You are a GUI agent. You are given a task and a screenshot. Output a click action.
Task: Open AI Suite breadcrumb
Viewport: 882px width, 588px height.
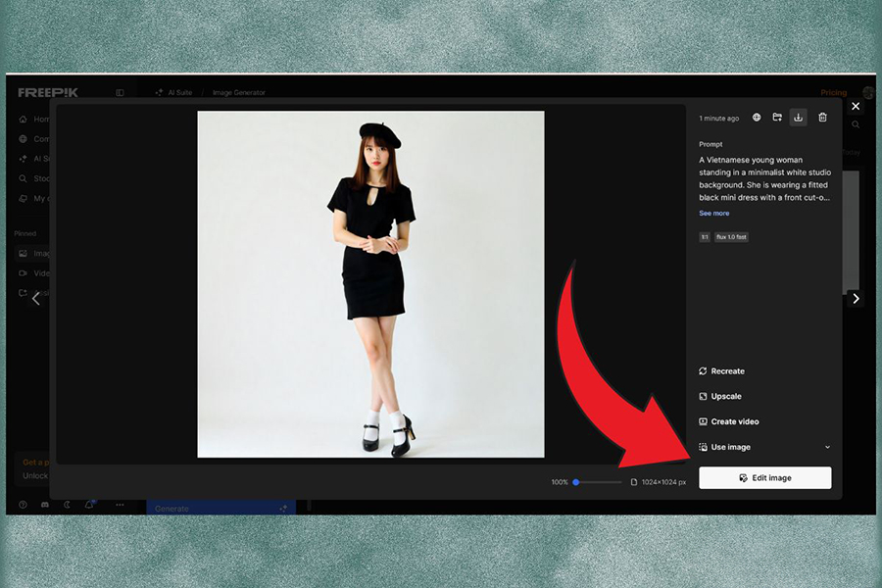pyautogui.click(x=174, y=92)
